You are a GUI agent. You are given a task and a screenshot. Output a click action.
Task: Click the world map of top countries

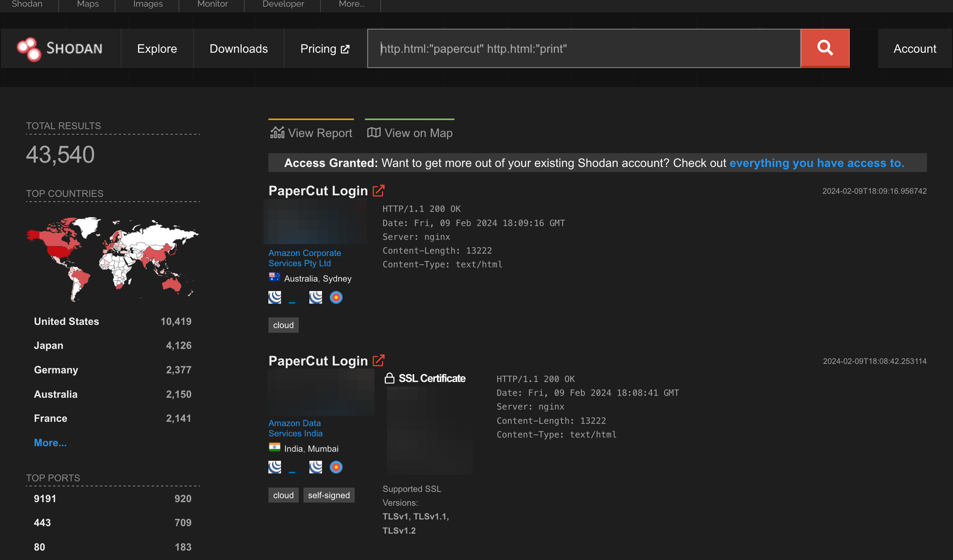click(112, 260)
